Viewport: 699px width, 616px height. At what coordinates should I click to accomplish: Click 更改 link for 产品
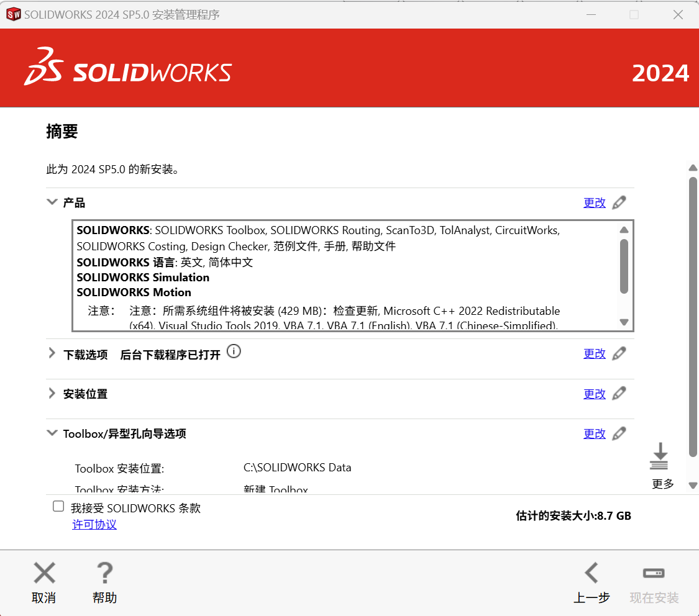(595, 203)
